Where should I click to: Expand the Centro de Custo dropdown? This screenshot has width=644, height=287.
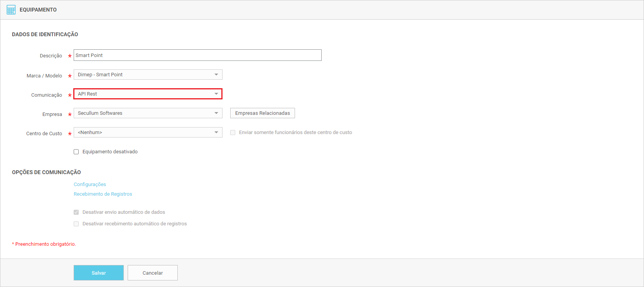point(148,133)
